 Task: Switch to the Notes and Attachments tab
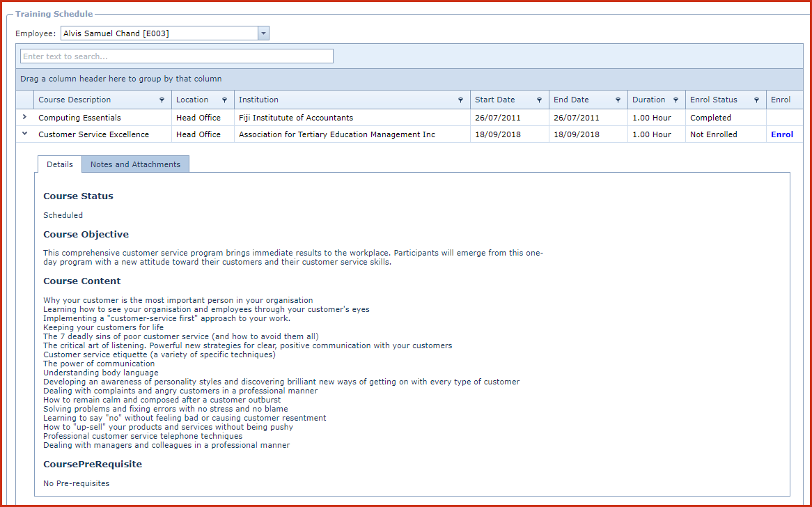point(135,164)
